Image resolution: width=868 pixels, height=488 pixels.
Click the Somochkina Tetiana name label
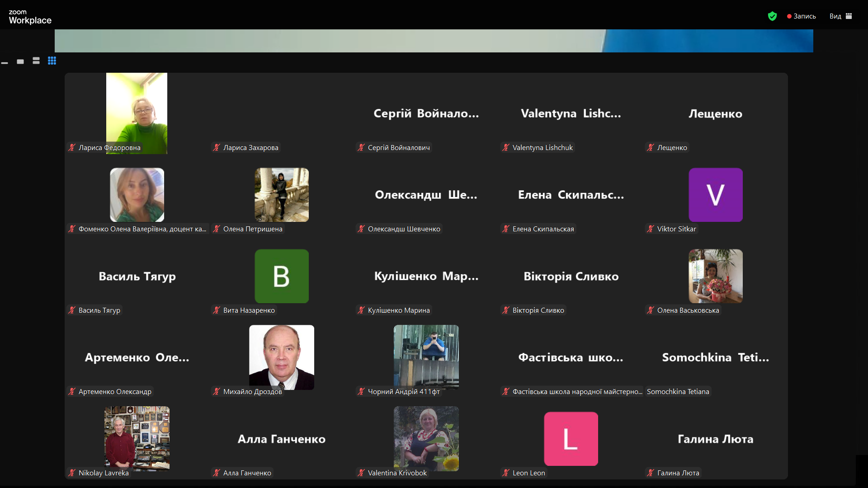tap(678, 391)
